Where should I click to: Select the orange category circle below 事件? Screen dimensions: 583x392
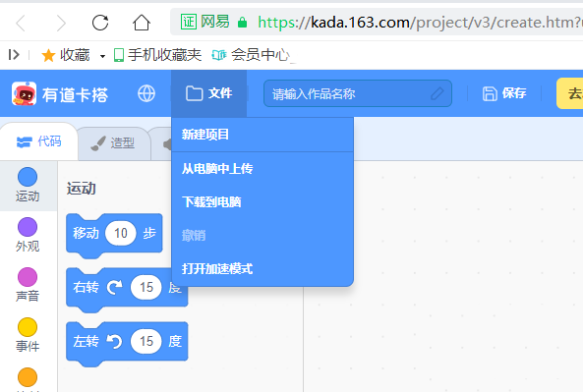pyautogui.click(x=28, y=377)
